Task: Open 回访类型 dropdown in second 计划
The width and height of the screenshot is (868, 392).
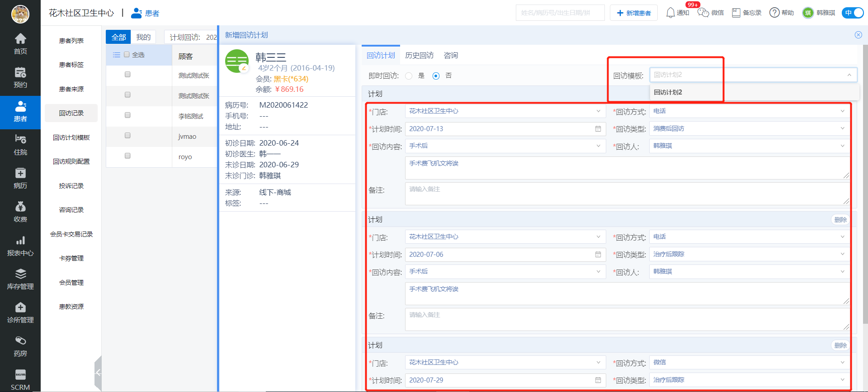Action: tap(750, 255)
